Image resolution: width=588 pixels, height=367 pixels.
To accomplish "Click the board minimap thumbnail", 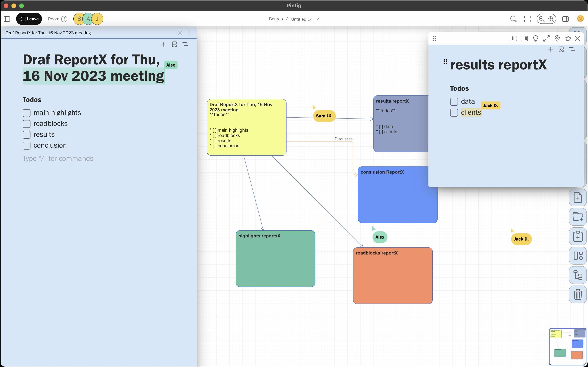I will [567, 346].
